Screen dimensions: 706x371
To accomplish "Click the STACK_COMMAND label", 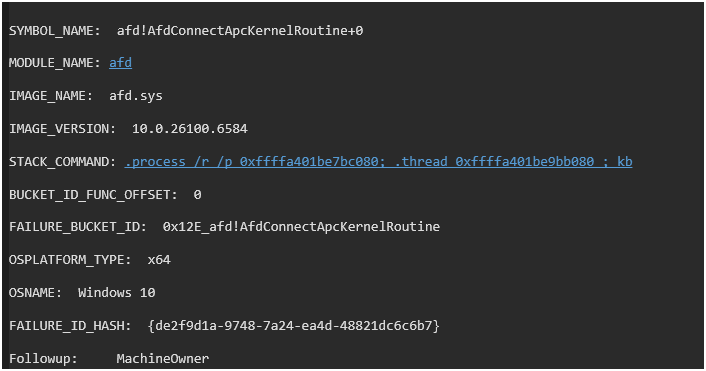I will click(x=63, y=162).
